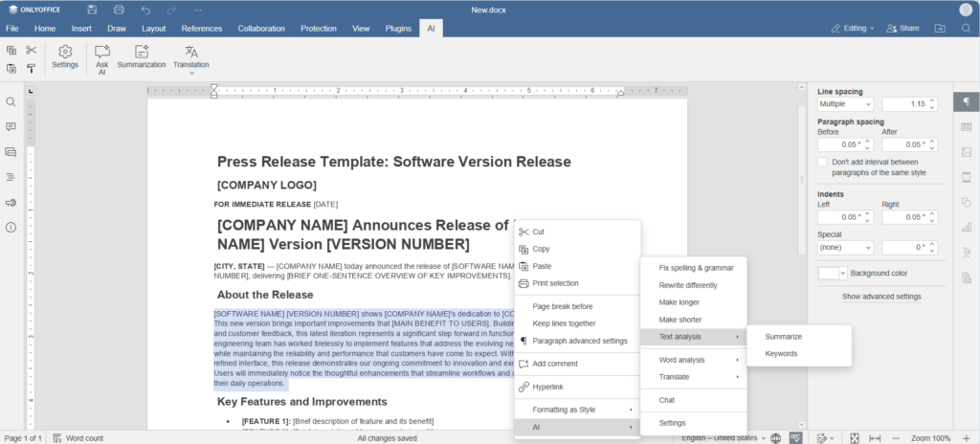Open the Line spacing Multiple dropdown
Image resolution: width=980 pixels, height=444 pixels.
(x=845, y=103)
